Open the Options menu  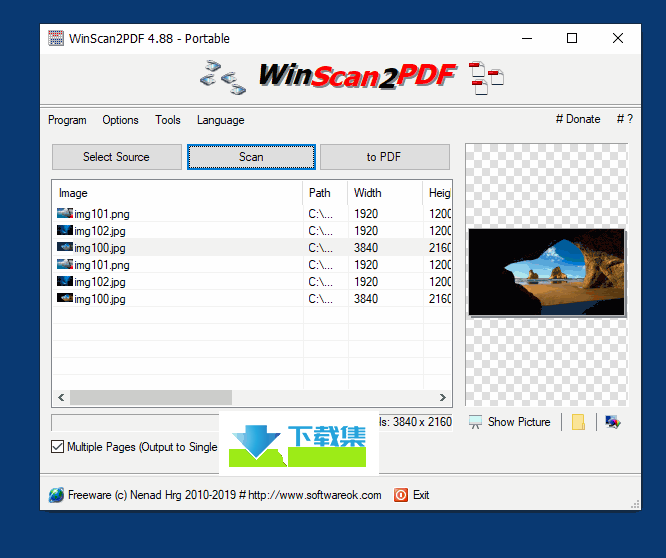click(120, 120)
